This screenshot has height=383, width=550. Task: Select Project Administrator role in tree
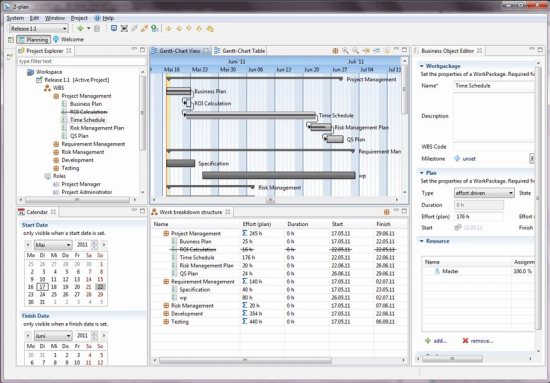(x=87, y=192)
